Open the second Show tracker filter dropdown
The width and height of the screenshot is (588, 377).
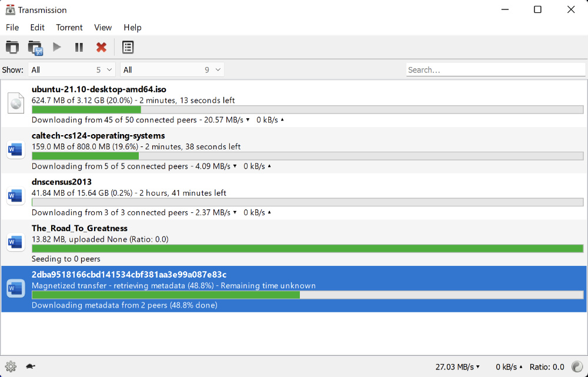pos(171,69)
